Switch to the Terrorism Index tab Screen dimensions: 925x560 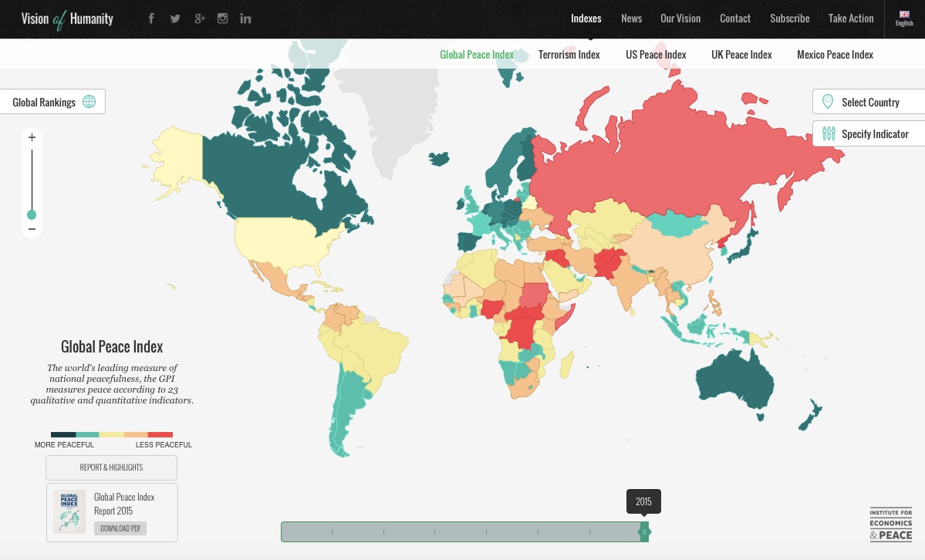click(x=569, y=55)
